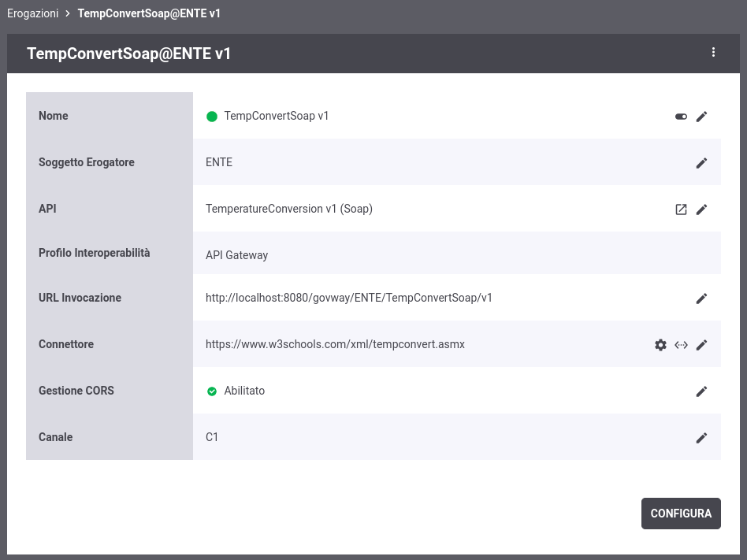Click the green status dot beside TempConvertSoap v1
Image resolution: width=747 pixels, height=560 pixels.
coord(211,117)
